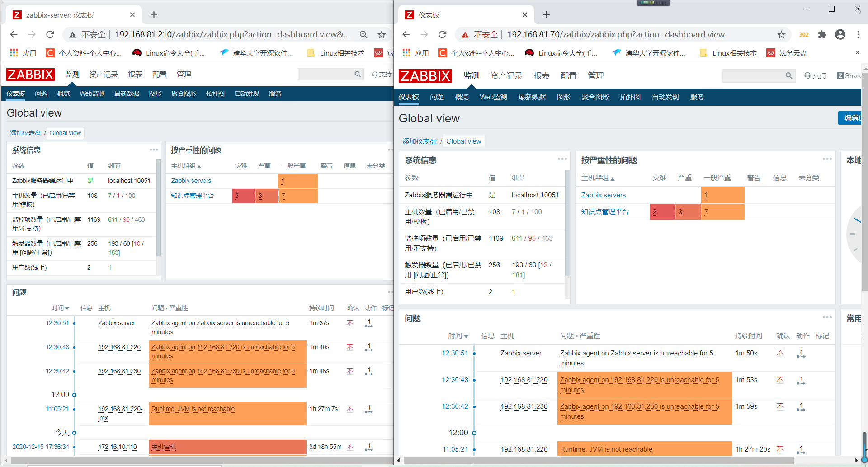The width and height of the screenshot is (868, 467).
Task: Open 问题 widget menu dots in right window
Action: tap(827, 317)
